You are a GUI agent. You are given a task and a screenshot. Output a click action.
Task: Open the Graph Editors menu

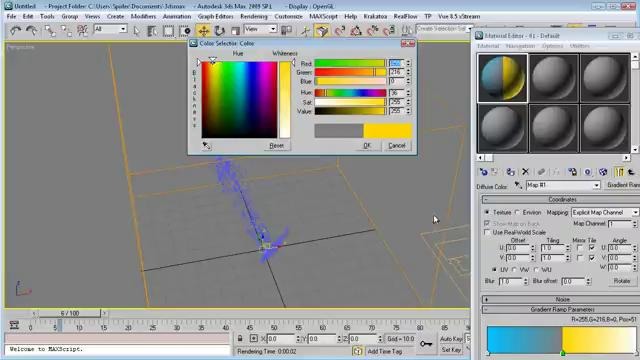coord(216,16)
